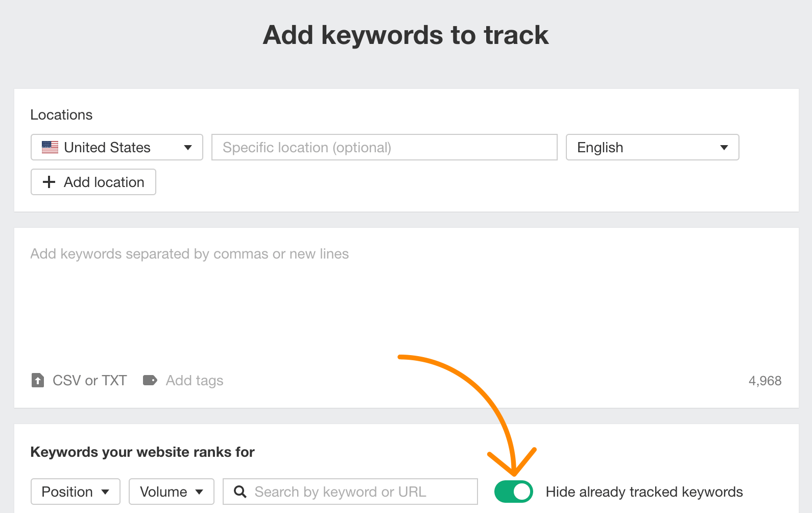Click the "Keywords your website ranks for" heading
The image size is (812, 513).
pyautogui.click(x=142, y=452)
